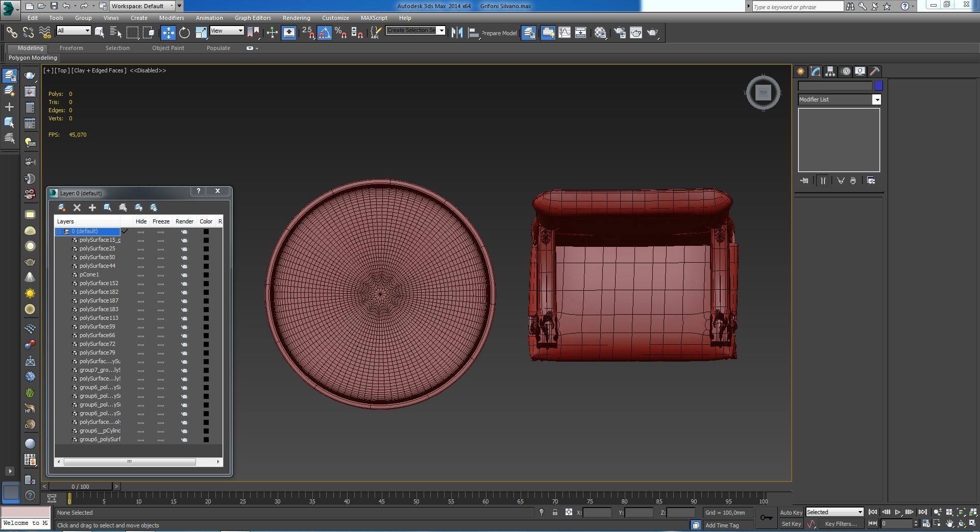Click the Go to End playback button
Image resolution: width=980 pixels, height=532 pixels.
(922, 512)
